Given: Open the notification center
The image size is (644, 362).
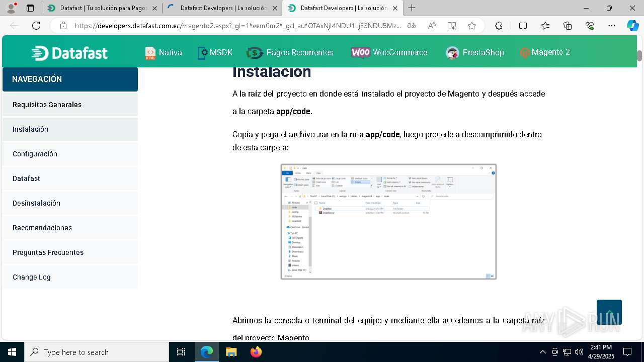Looking at the screenshot, I should tap(627, 352).
